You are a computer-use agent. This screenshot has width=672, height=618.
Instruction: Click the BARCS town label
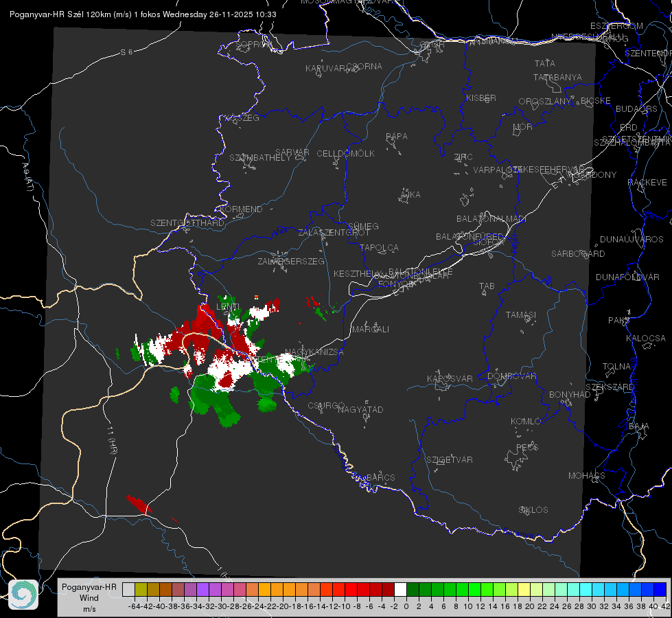380,477
